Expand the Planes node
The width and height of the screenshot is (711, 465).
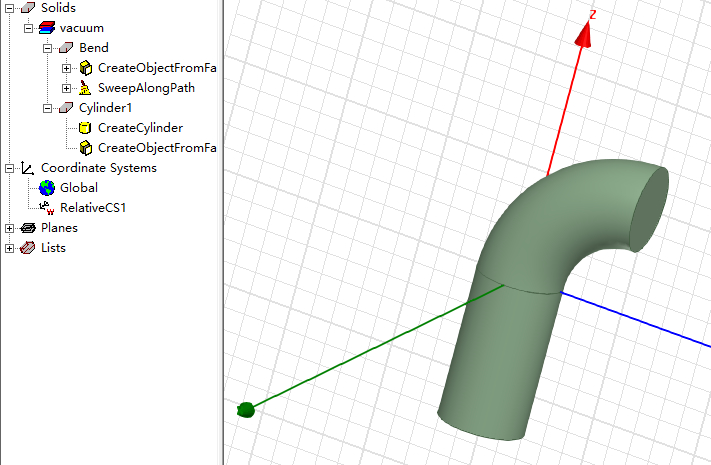[9, 228]
